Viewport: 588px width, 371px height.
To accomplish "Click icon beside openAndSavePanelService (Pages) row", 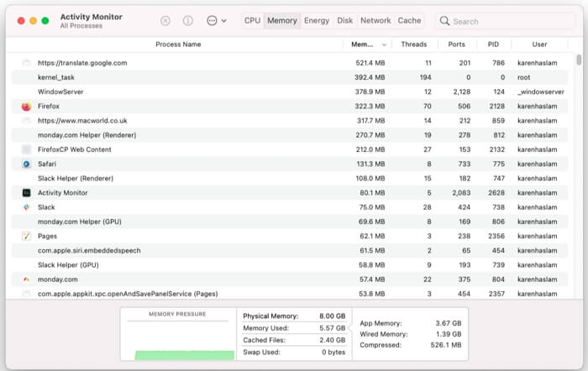I will coord(26,294).
